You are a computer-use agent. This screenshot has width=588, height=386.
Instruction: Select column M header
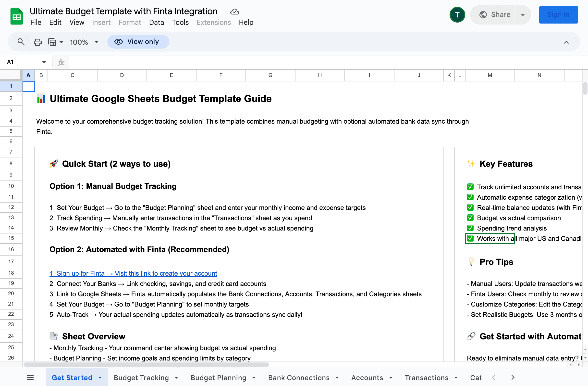coord(490,75)
